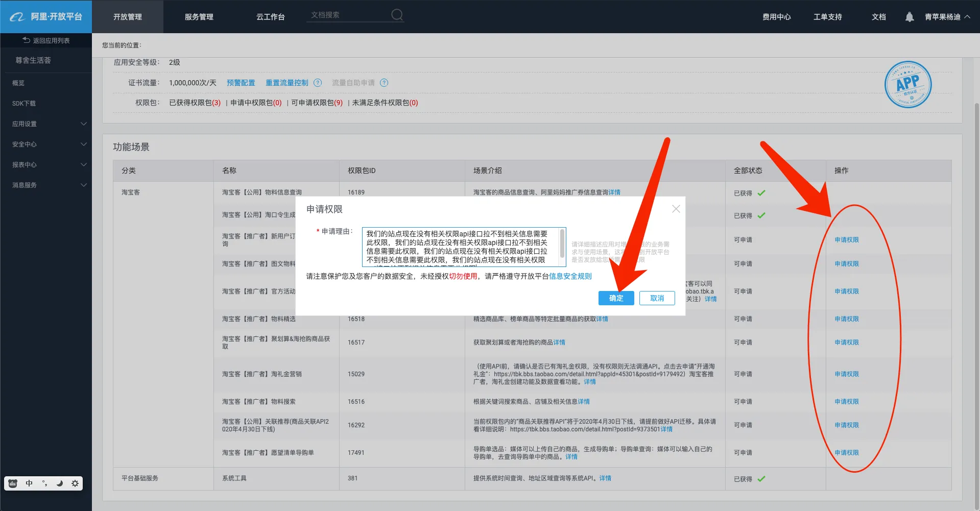
Task: Open 详情 link in 物料信息查询 row
Action: pos(614,192)
